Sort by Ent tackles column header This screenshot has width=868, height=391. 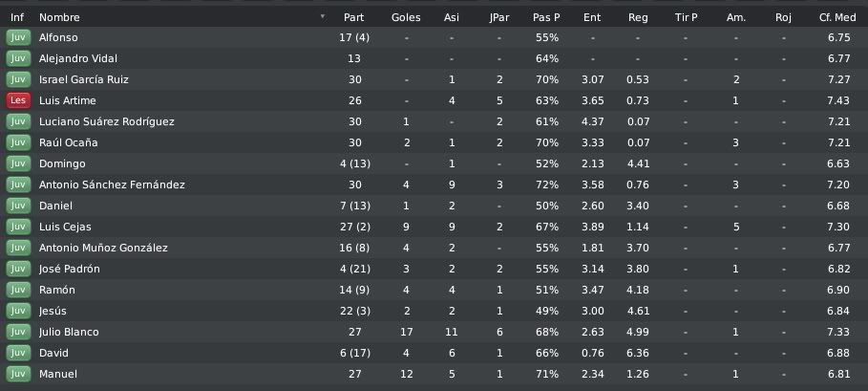tap(592, 17)
